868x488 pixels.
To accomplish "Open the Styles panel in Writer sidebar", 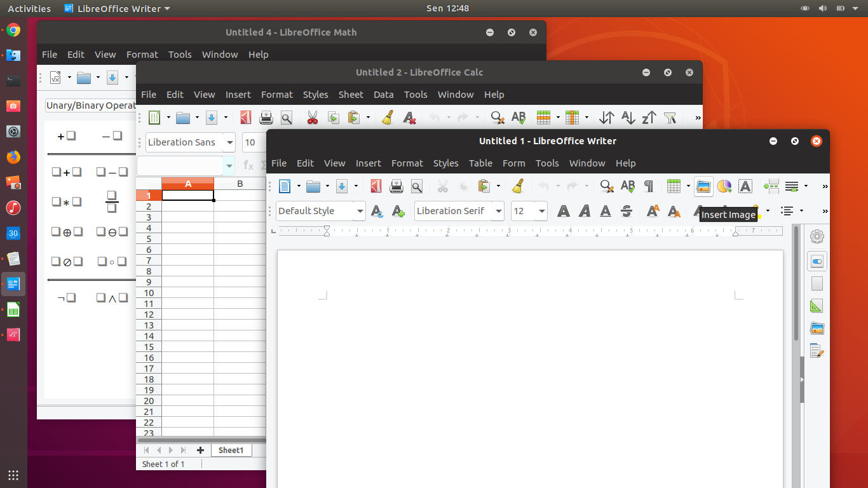I will pos(817,306).
